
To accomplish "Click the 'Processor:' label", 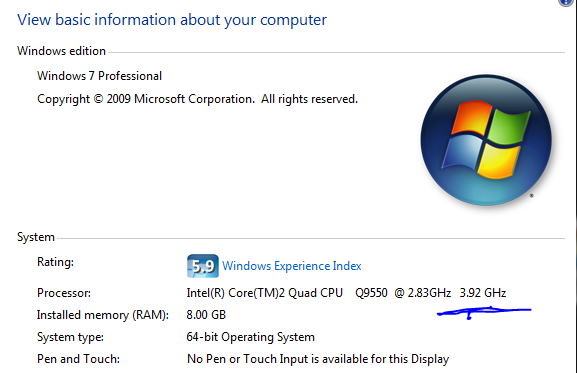I will [64, 293].
